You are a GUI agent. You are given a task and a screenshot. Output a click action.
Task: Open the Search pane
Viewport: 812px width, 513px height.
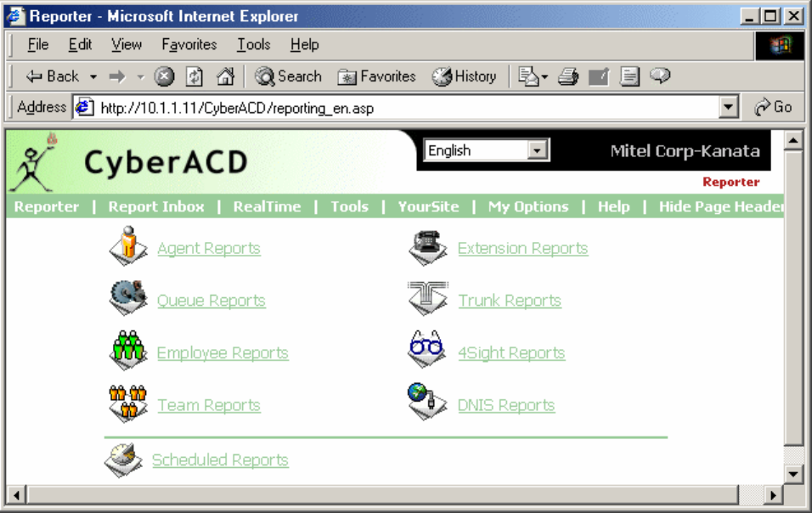(288, 76)
